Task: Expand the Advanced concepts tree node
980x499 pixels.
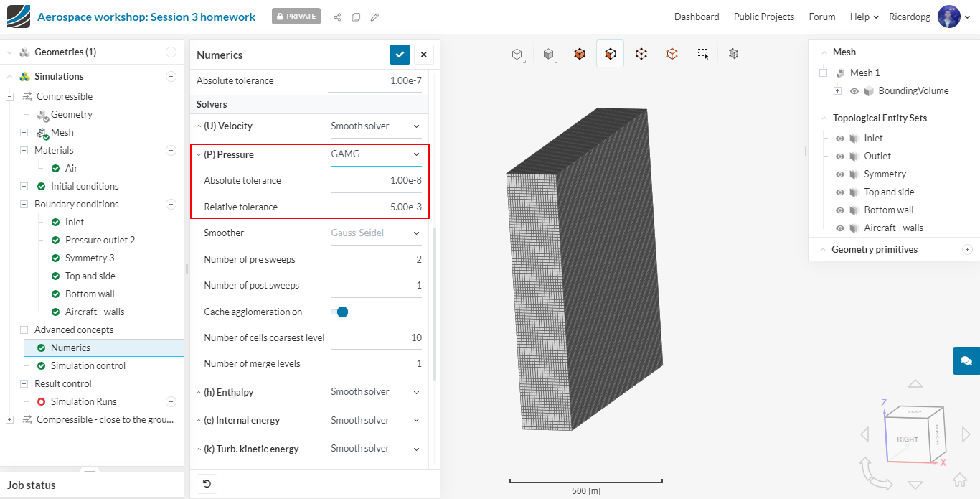Action: (24, 330)
